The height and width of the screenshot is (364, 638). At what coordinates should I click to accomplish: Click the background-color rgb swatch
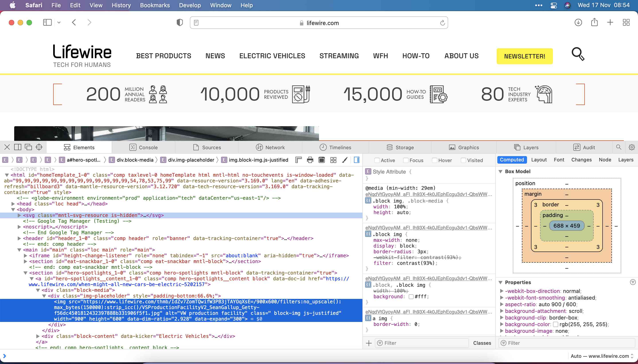(x=555, y=324)
